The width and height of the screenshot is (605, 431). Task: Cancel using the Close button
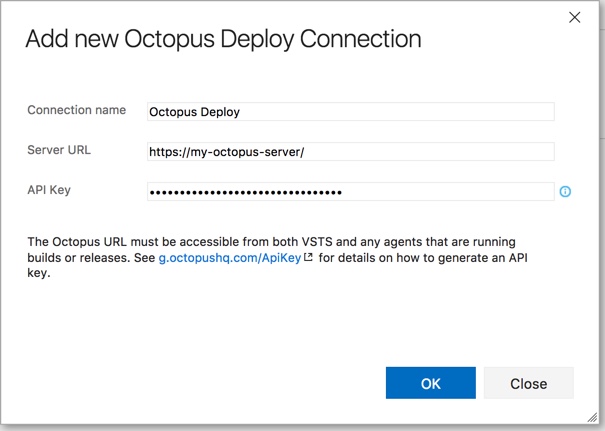529,383
